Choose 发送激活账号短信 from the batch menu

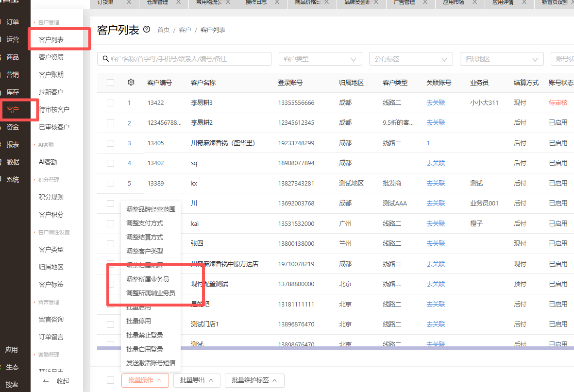click(x=151, y=363)
